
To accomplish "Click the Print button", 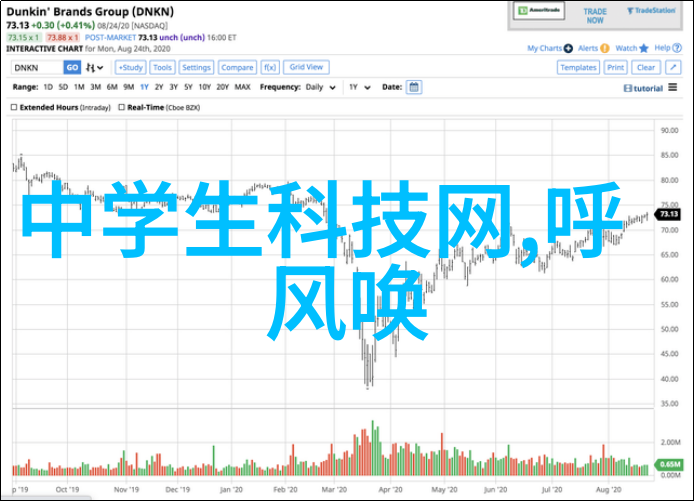I will click(x=615, y=67).
